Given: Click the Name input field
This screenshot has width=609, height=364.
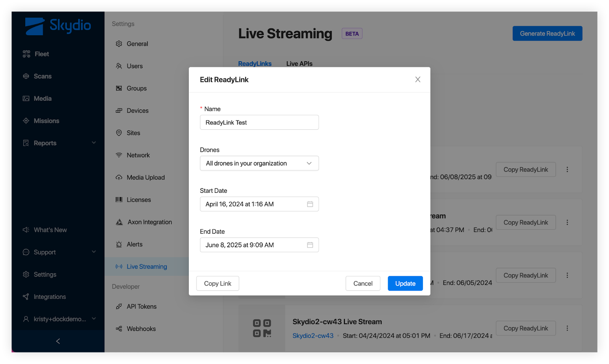Looking at the screenshot, I should 259,122.
